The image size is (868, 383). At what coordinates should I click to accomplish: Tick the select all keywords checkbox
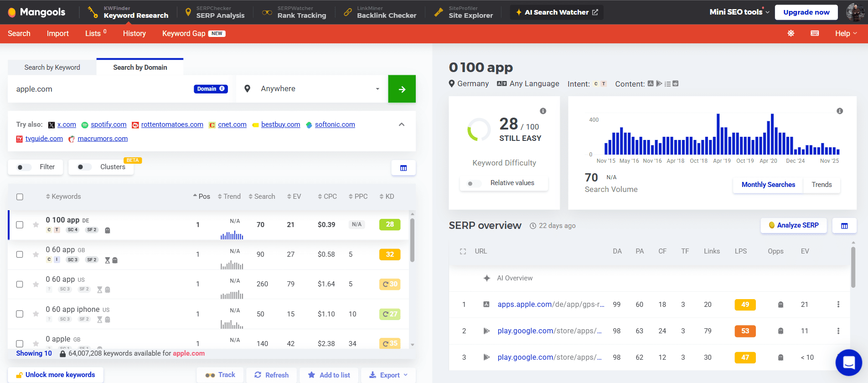tap(20, 197)
